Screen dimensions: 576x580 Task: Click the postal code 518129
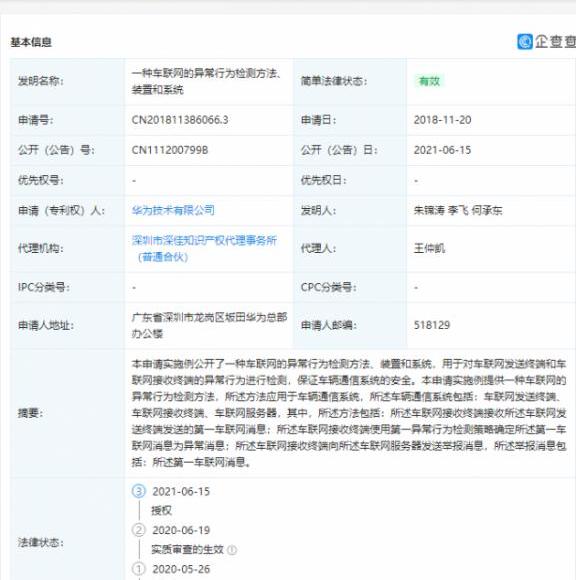[432, 325]
